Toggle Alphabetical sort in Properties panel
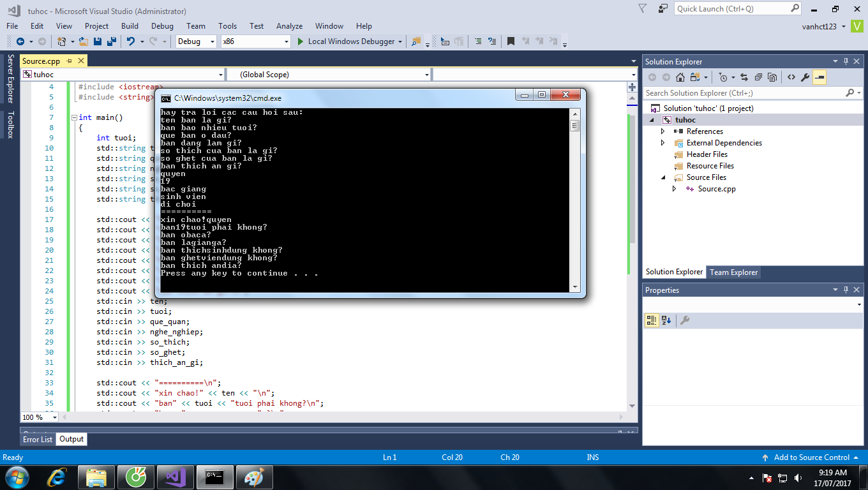868x490 pixels. point(666,320)
